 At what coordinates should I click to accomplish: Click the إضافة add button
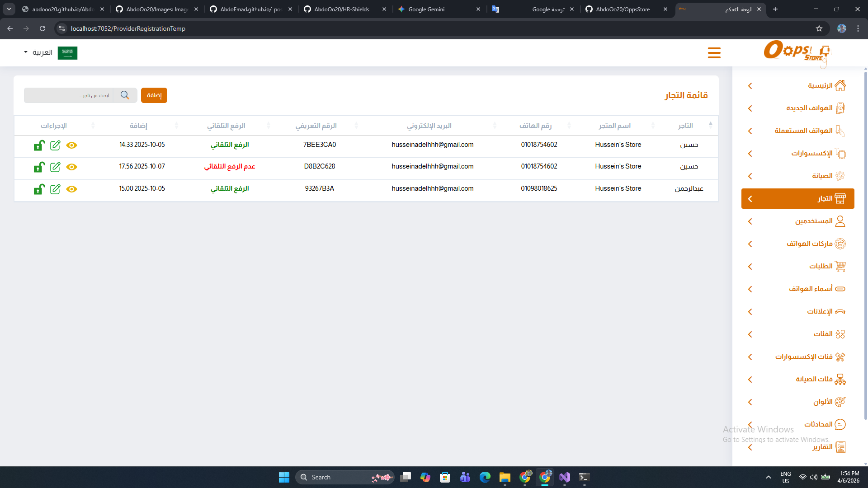pyautogui.click(x=154, y=95)
